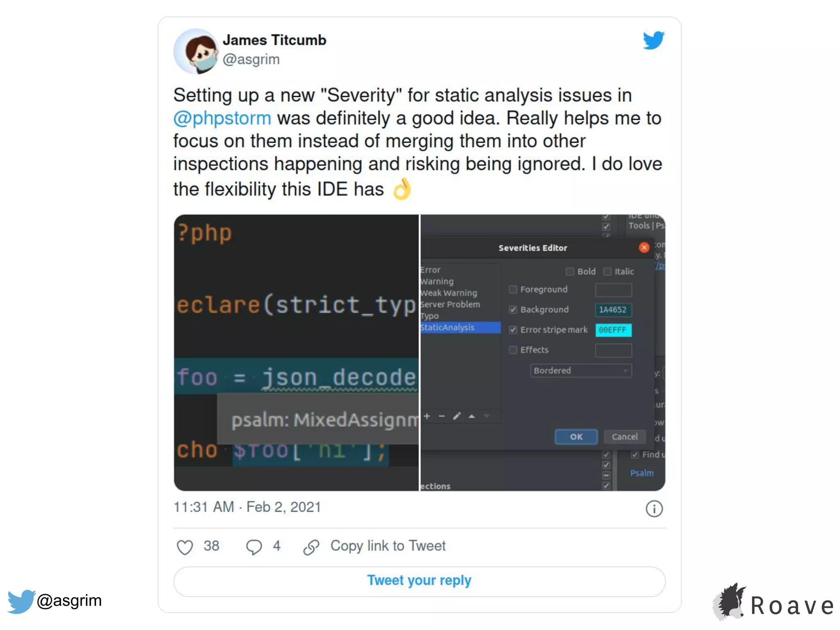Edit severity with the pencil icon
The height and width of the screenshot is (630, 840).
457,416
